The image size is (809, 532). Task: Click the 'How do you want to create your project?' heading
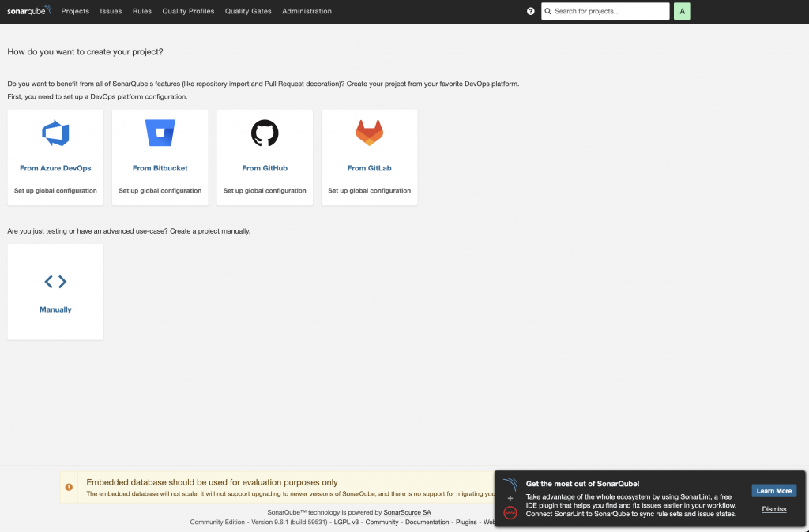tap(85, 51)
